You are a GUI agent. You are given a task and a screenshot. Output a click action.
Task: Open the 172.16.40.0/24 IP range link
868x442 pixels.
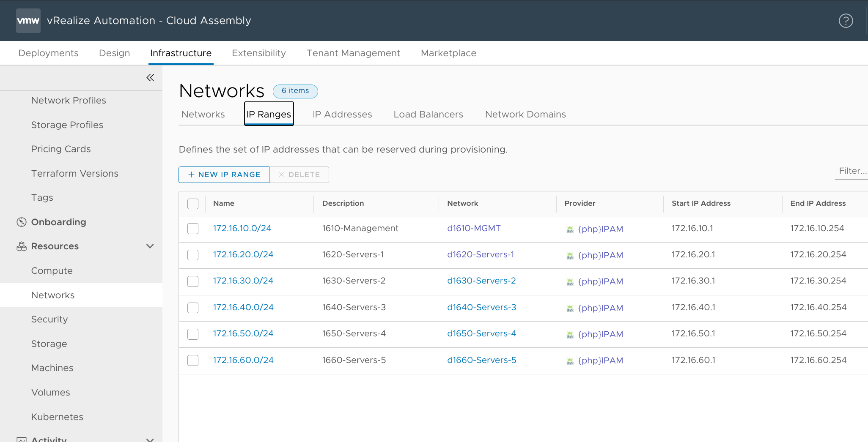[x=243, y=308]
